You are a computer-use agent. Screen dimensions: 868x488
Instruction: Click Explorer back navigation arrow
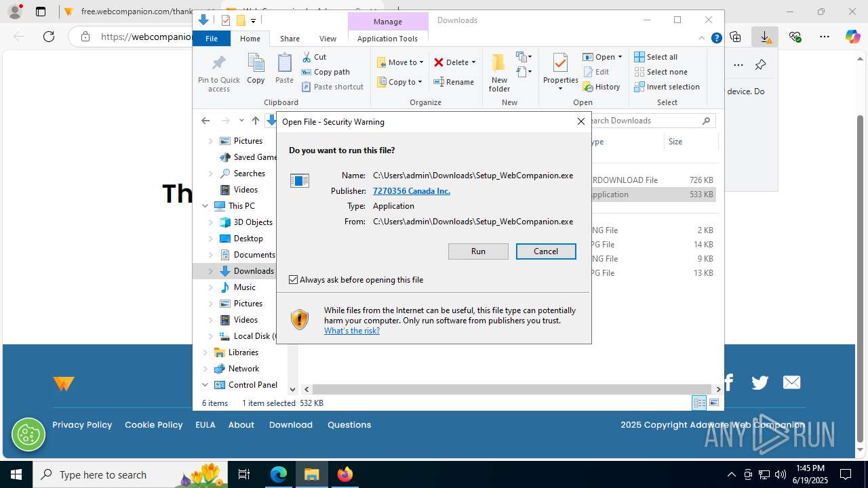(x=205, y=121)
